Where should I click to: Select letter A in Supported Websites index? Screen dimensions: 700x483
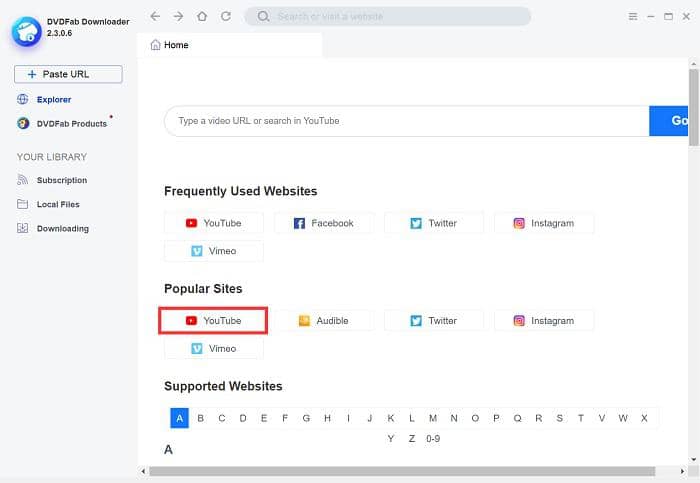coord(179,418)
